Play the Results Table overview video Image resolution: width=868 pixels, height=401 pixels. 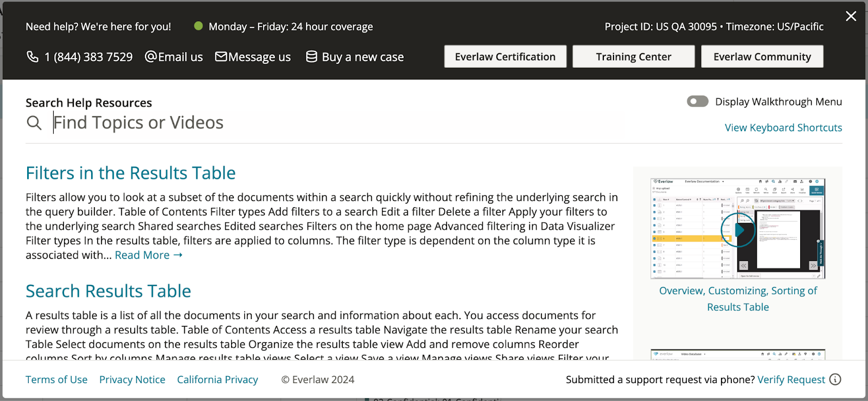(738, 230)
